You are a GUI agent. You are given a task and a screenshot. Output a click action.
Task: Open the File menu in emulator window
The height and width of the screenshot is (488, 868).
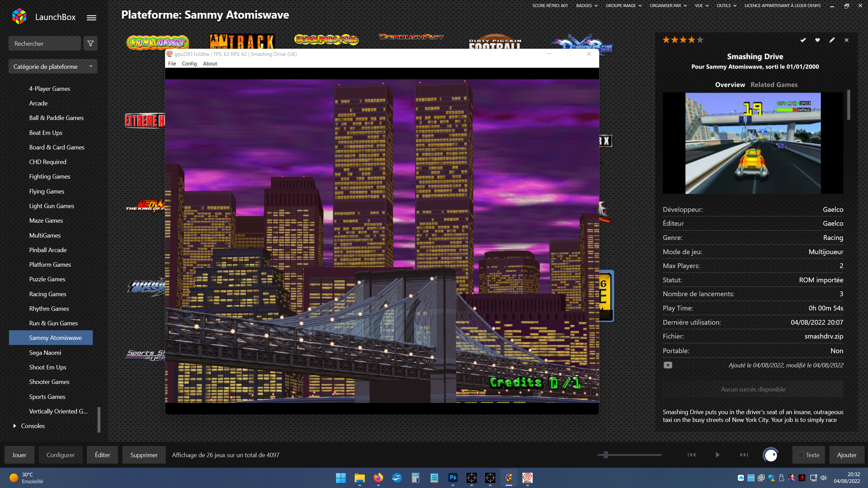[x=172, y=63]
